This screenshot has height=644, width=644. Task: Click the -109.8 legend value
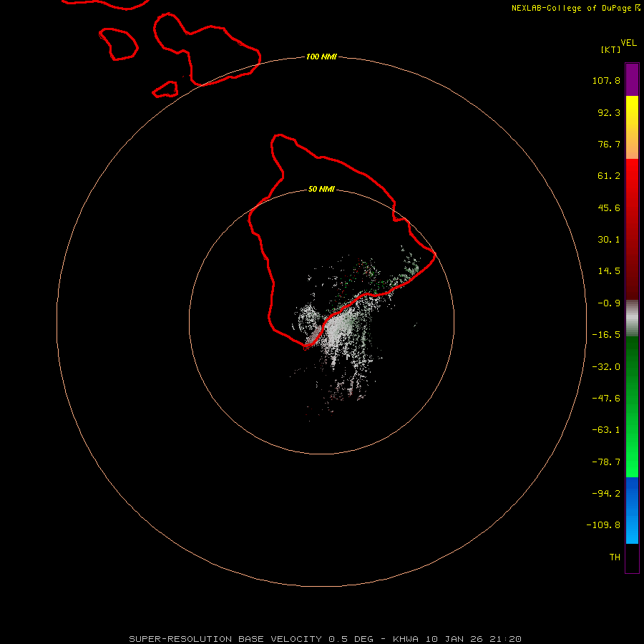(603, 525)
